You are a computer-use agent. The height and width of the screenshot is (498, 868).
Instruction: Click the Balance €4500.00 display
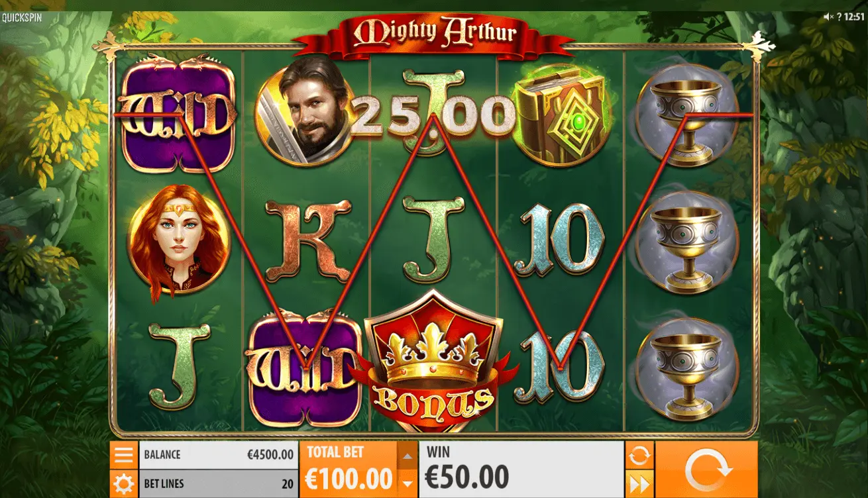pos(219,455)
